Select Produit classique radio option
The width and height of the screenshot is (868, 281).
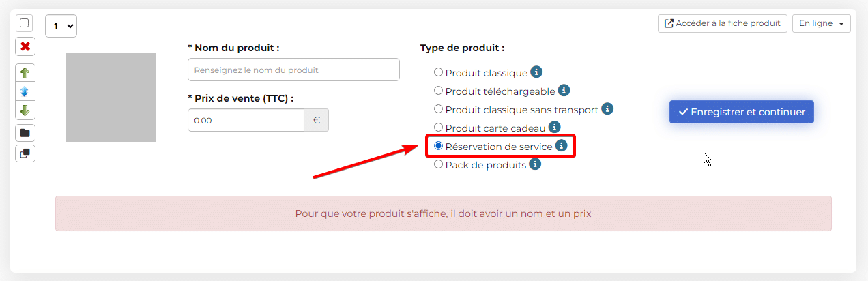pyautogui.click(x=438, y=72)
